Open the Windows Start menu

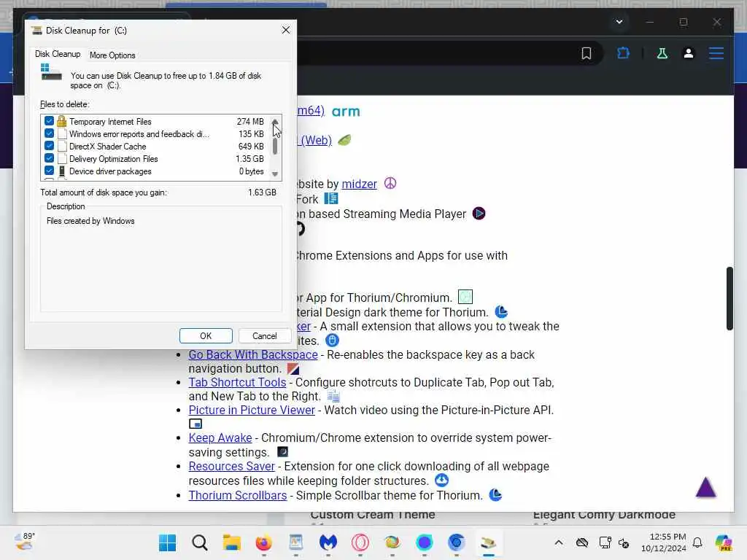(x=167, y=542)
